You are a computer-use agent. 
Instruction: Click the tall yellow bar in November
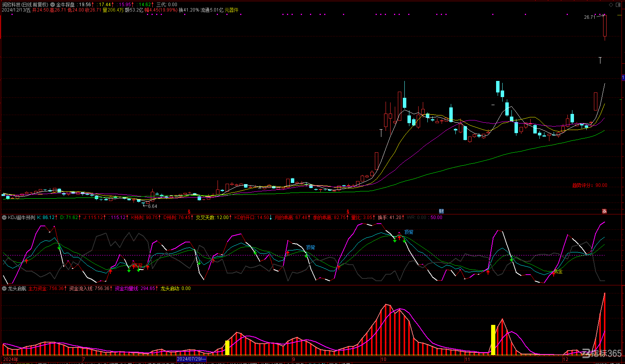493,340
